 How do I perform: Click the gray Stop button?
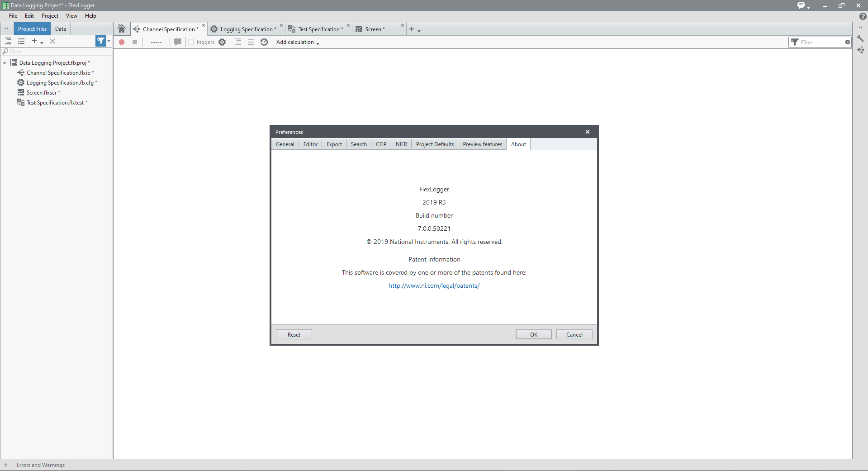point(135,42)
